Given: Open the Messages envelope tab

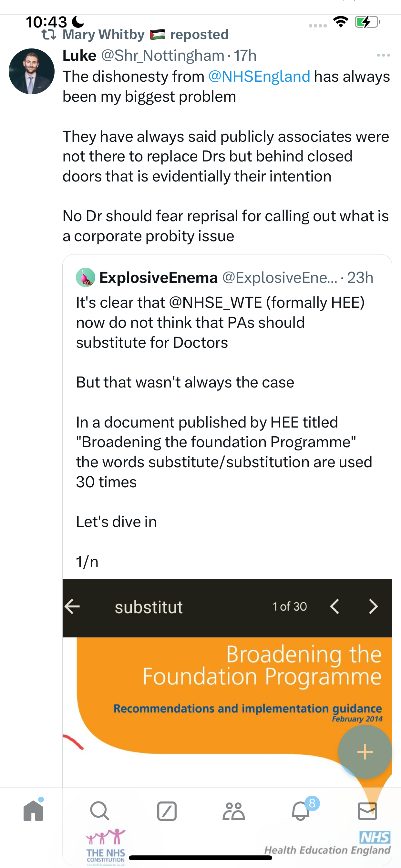Looking at the screenshot, I should tap(367, 811).
